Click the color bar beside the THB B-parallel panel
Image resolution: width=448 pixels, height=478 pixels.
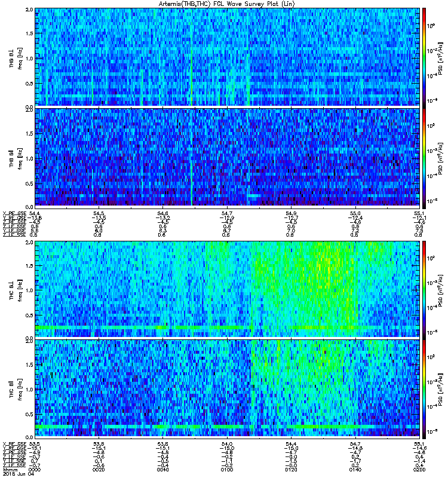pos(424,158)
